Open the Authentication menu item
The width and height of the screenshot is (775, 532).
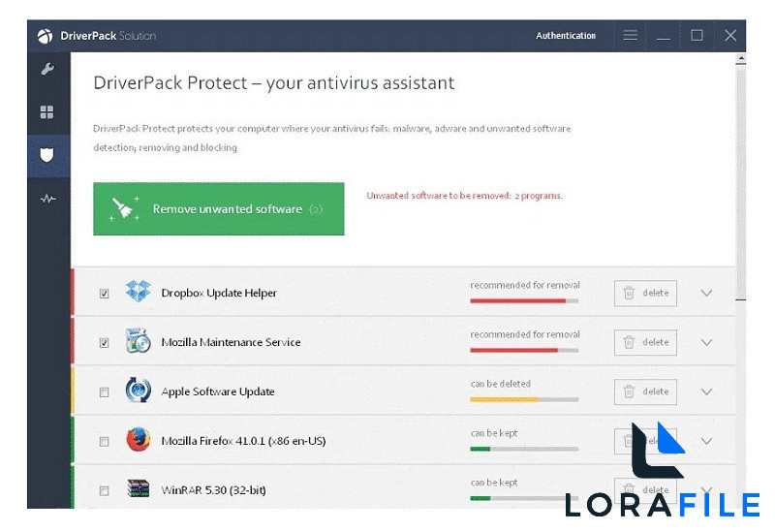[x=566, y=36]
